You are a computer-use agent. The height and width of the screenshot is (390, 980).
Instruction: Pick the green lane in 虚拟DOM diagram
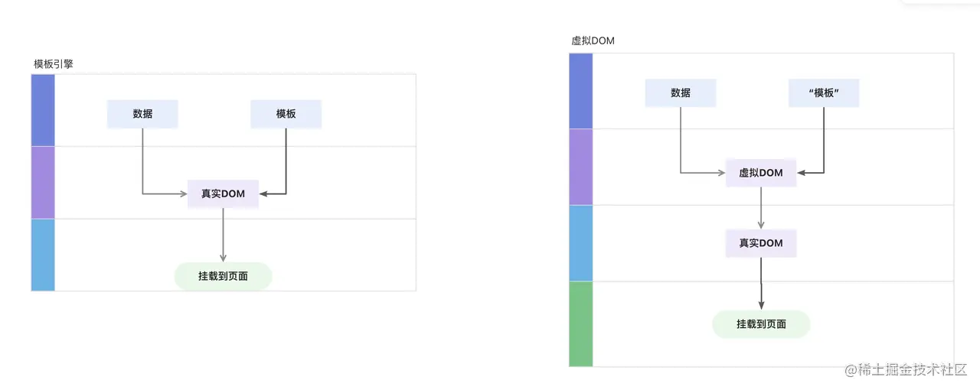(581, 323)
